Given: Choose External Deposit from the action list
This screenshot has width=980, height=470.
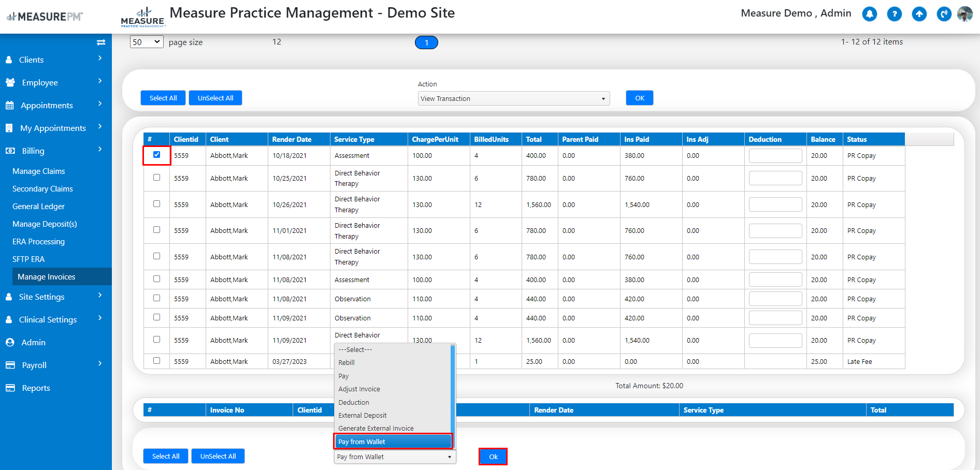Looking at the screenshot, I should tap(393, 416).
